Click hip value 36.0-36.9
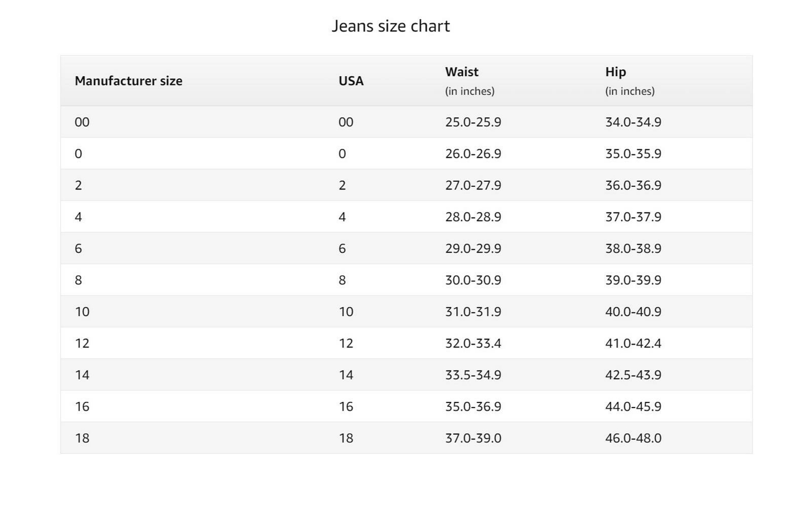812x508 pixels. [x=633, y=185]
